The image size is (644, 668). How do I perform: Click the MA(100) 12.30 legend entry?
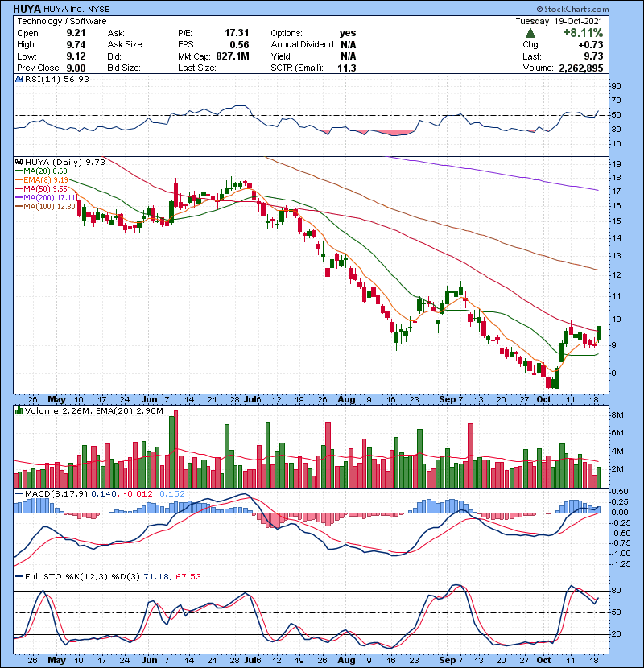click(x=46, y=207)
